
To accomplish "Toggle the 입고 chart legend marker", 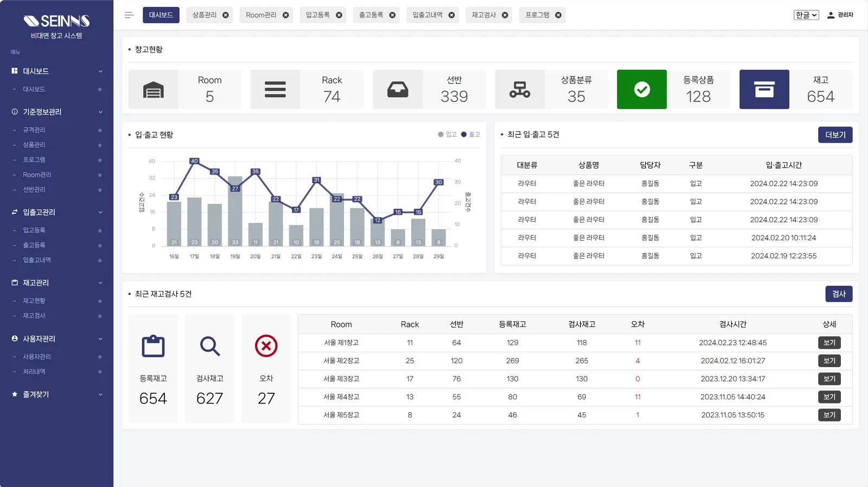I will (441, 134).
